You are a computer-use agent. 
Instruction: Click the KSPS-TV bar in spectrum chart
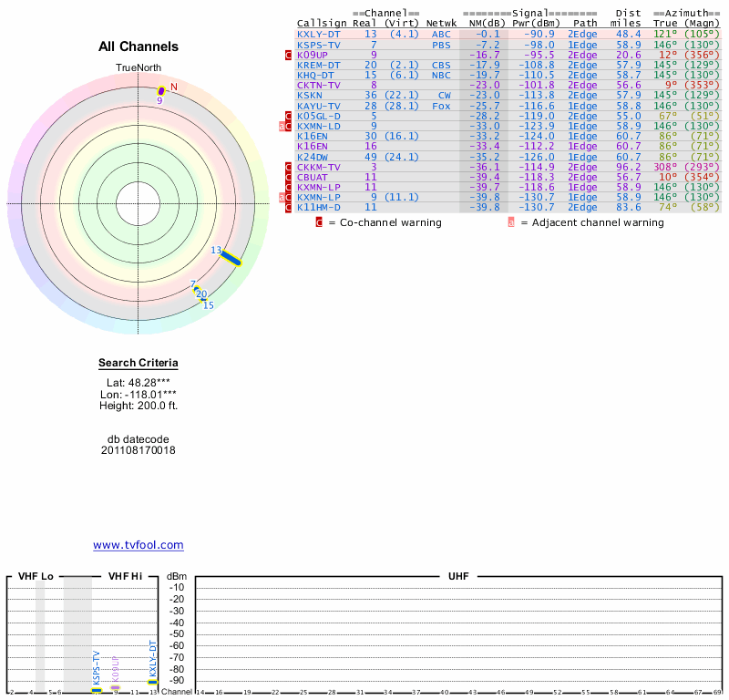[x=97, y=690]
